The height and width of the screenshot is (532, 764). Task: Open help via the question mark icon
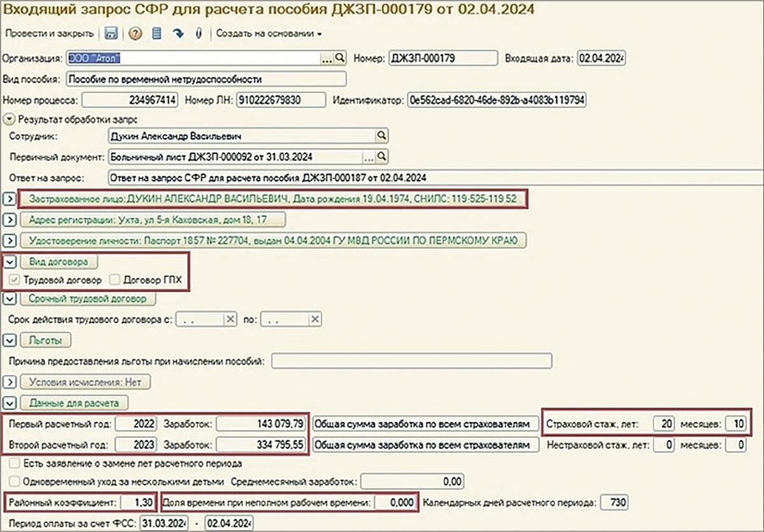[x=134, y=33]
